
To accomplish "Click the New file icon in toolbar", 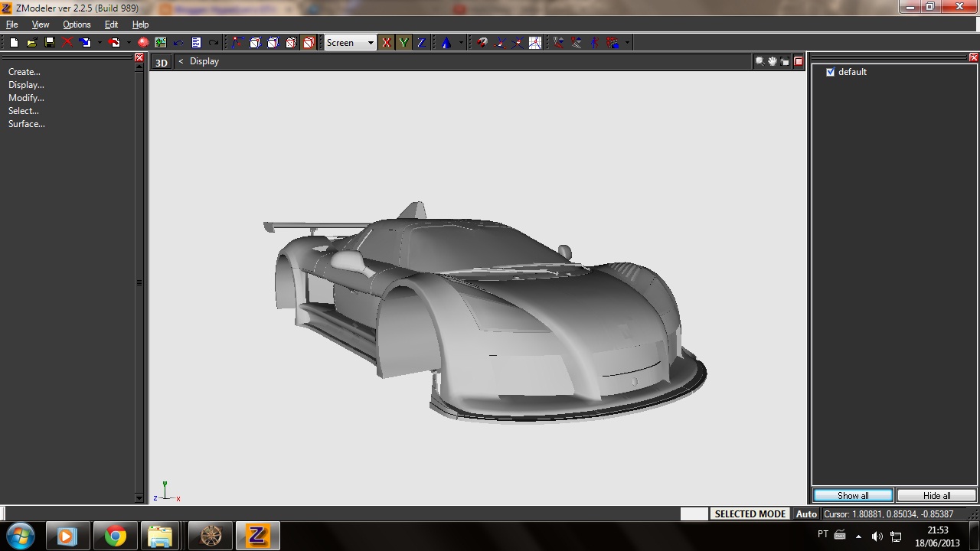I will [14, 43].
